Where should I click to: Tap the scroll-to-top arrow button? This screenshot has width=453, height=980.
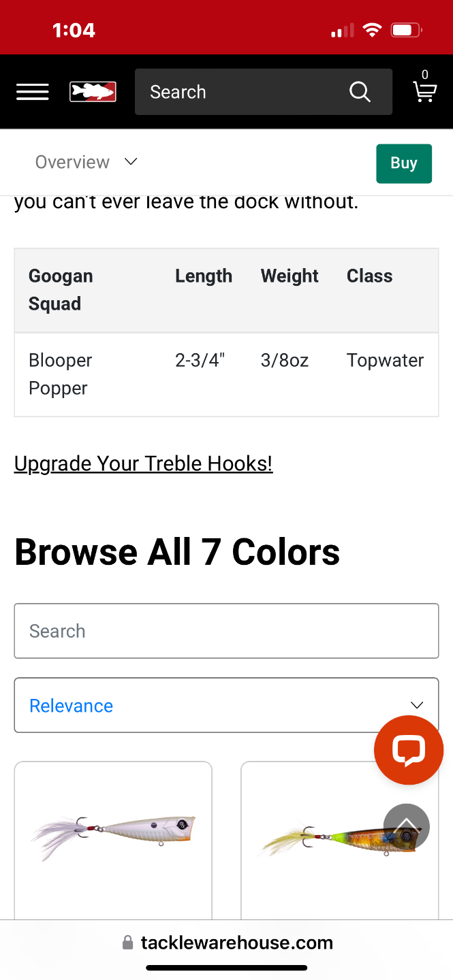coord(407,826)
